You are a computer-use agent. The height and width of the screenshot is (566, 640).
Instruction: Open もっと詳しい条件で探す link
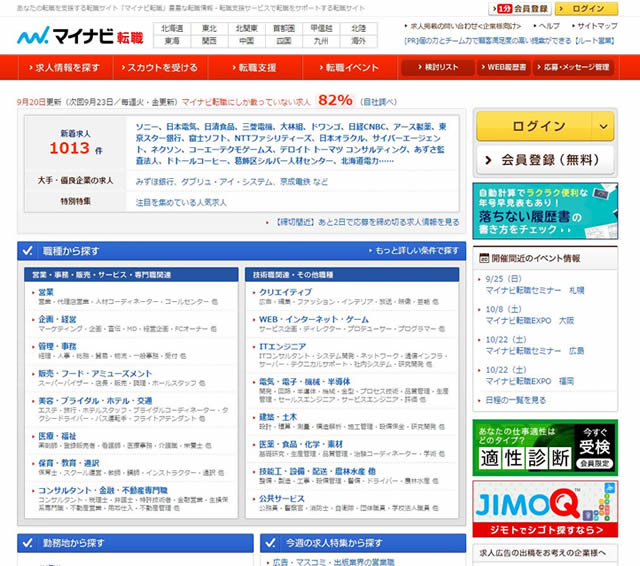pos(417,251)
